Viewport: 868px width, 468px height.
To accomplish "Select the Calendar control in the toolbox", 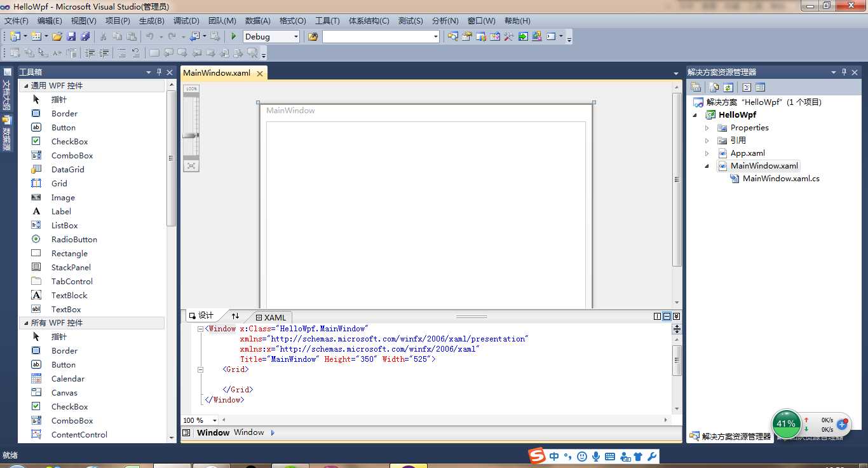I will point(67,379).
